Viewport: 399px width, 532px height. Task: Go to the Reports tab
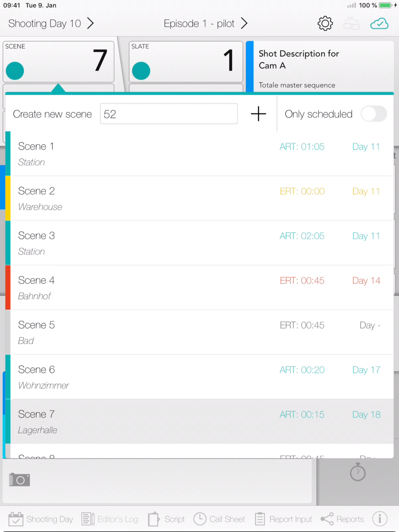[x=342, y=519]
